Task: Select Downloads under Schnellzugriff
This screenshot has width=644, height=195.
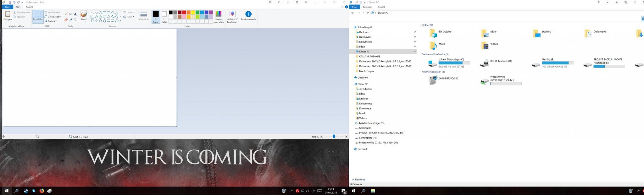Action: click(x=365, y=37)
